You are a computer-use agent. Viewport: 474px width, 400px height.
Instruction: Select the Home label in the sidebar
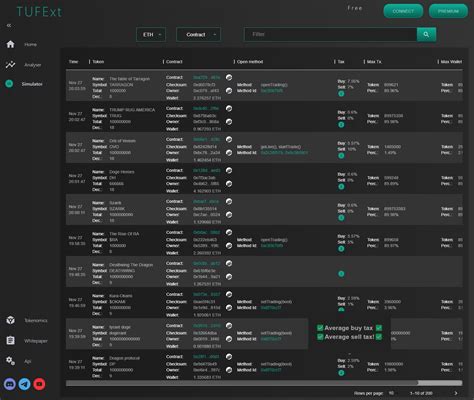(30, 44)
